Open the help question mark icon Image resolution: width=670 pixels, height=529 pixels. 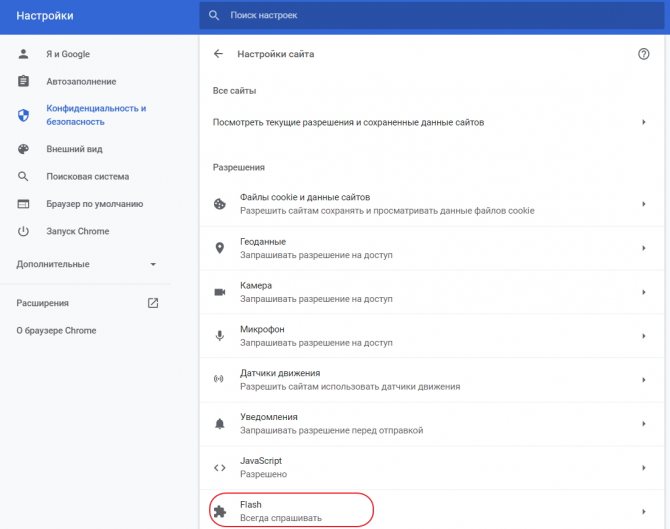point(644,54)
